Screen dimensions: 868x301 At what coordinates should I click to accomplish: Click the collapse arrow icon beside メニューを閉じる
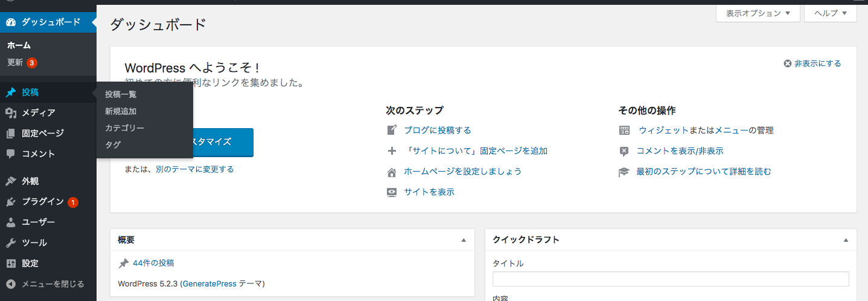tap(11, 284)
